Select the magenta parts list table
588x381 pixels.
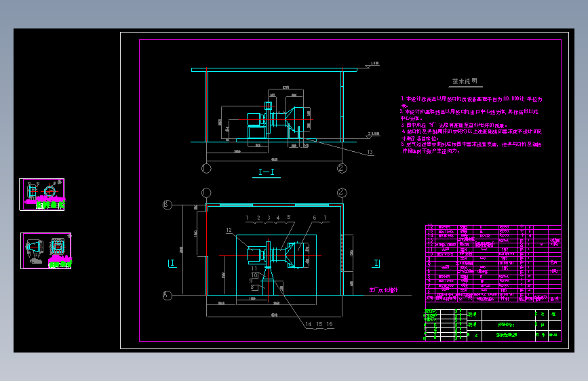[493, 263]
